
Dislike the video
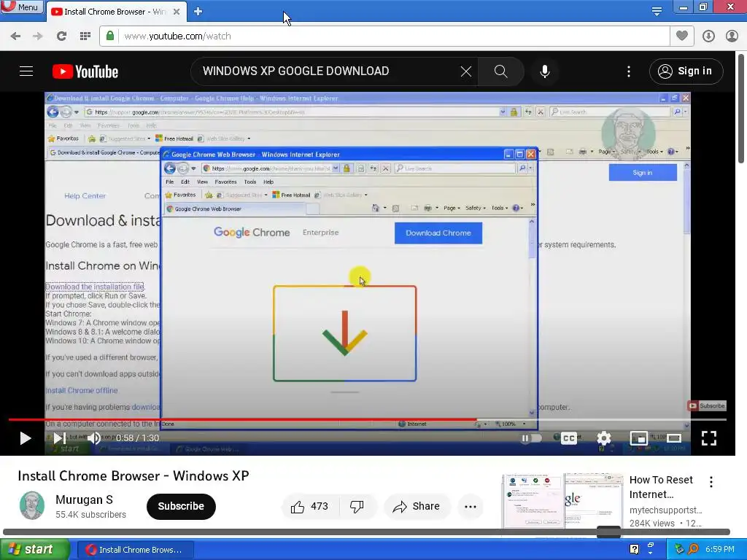(357, 506)
